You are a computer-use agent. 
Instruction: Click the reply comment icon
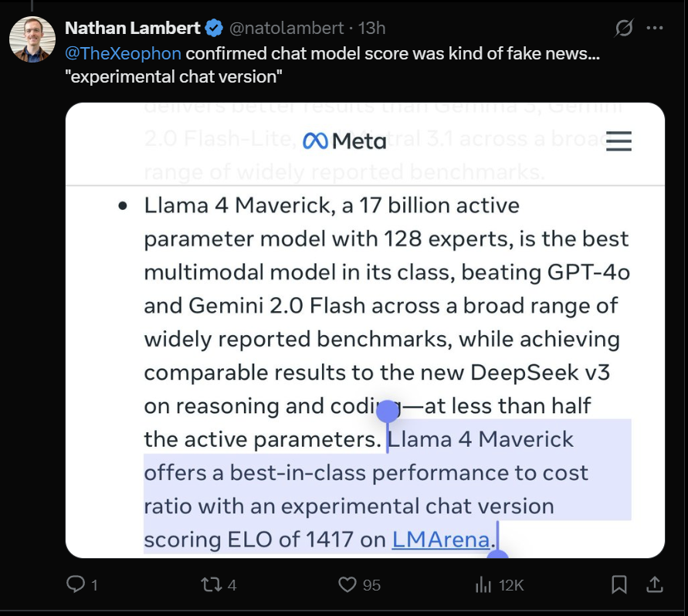pyautogui.click(x=76, y=584)
